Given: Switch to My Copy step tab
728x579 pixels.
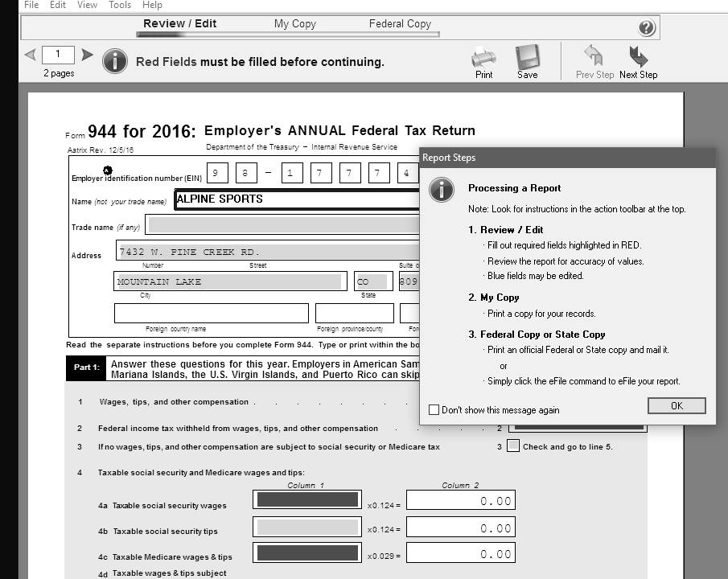Looking at the screenshot, I should click(x=295, y=23).
